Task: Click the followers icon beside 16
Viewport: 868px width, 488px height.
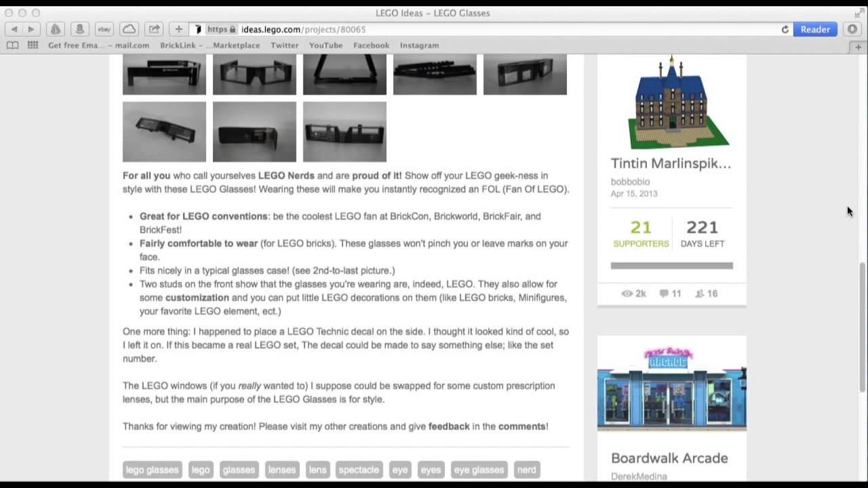Action: 698,293
